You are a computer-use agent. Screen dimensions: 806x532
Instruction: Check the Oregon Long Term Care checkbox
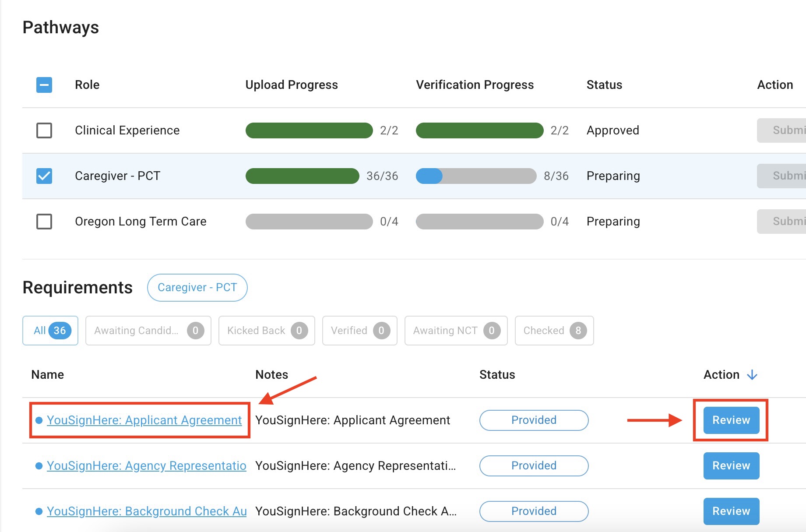point(44,222)
